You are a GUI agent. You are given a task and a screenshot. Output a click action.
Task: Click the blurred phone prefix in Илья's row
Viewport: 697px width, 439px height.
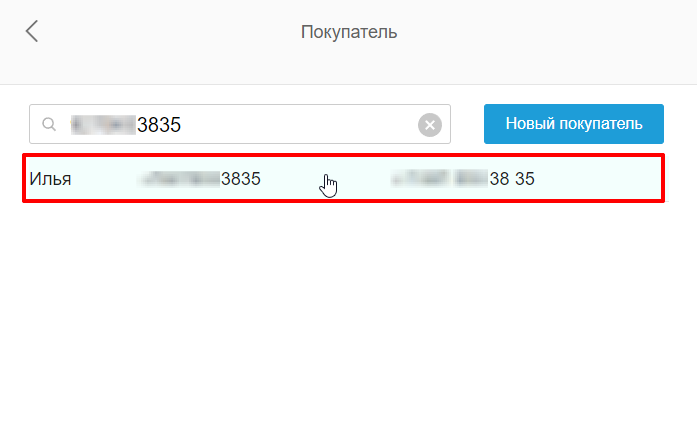(180, 179)
